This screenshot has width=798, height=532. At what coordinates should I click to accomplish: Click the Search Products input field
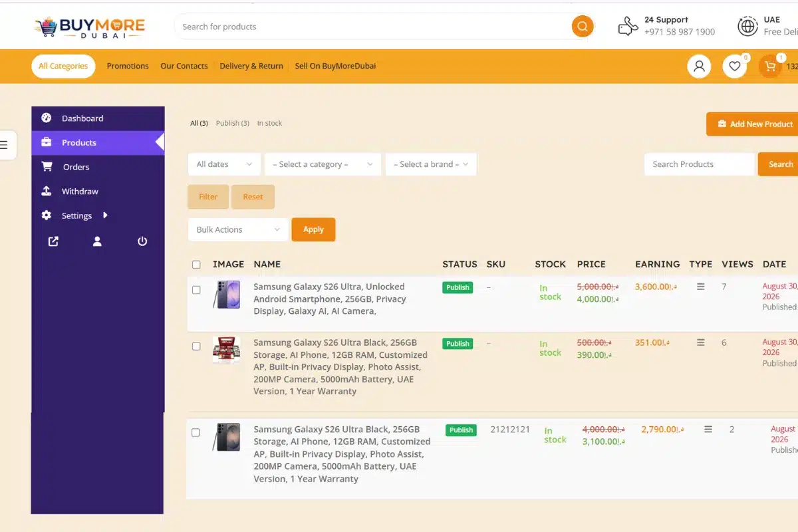(x=700, y=164)
